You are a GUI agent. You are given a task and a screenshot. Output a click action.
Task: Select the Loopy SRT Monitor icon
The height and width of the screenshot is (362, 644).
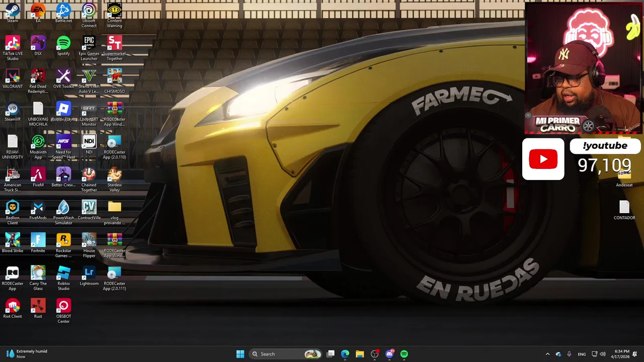coord(89,114)
